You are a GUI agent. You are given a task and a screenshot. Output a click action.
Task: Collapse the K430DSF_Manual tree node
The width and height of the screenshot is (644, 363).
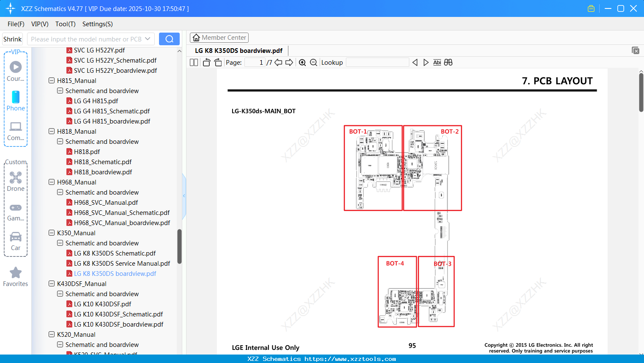click(52, 283)
